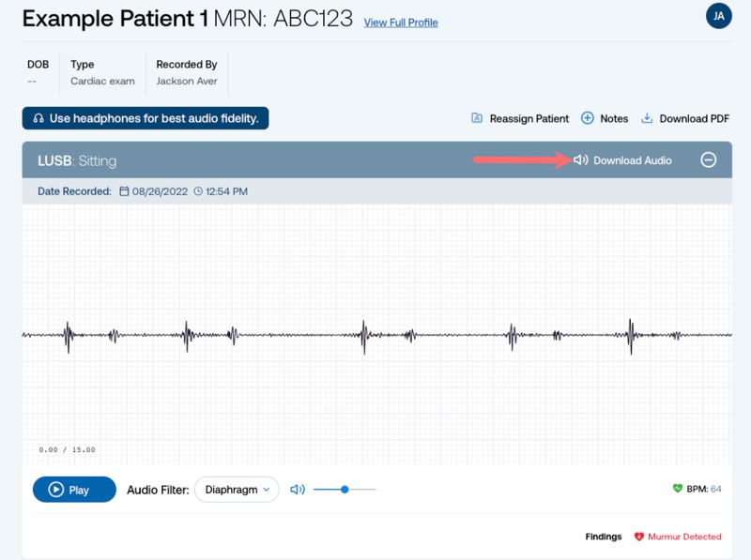
Task: Click the red Murmur Detected heart icon
Action: 638,537
